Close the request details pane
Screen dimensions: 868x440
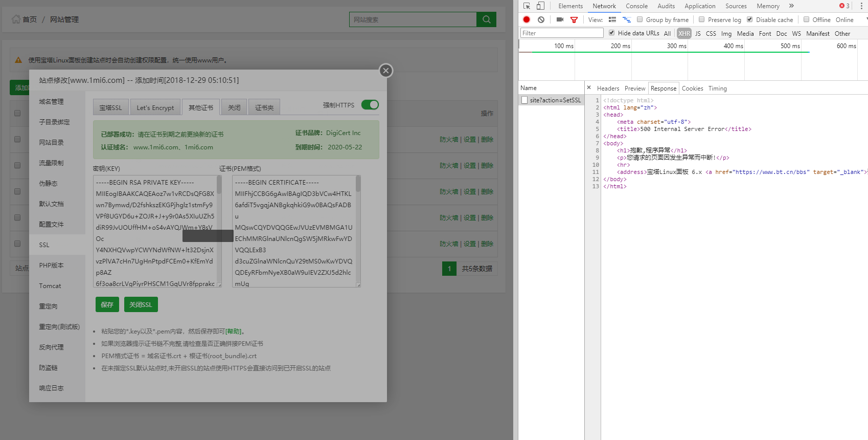[x=589, y=87]
